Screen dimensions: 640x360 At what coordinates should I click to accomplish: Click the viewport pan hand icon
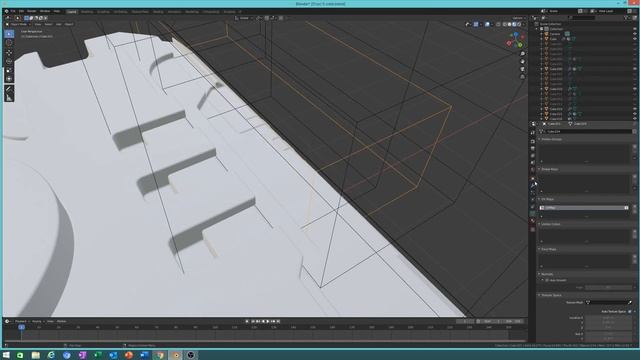pyautogui.click(x=522, y=62)
